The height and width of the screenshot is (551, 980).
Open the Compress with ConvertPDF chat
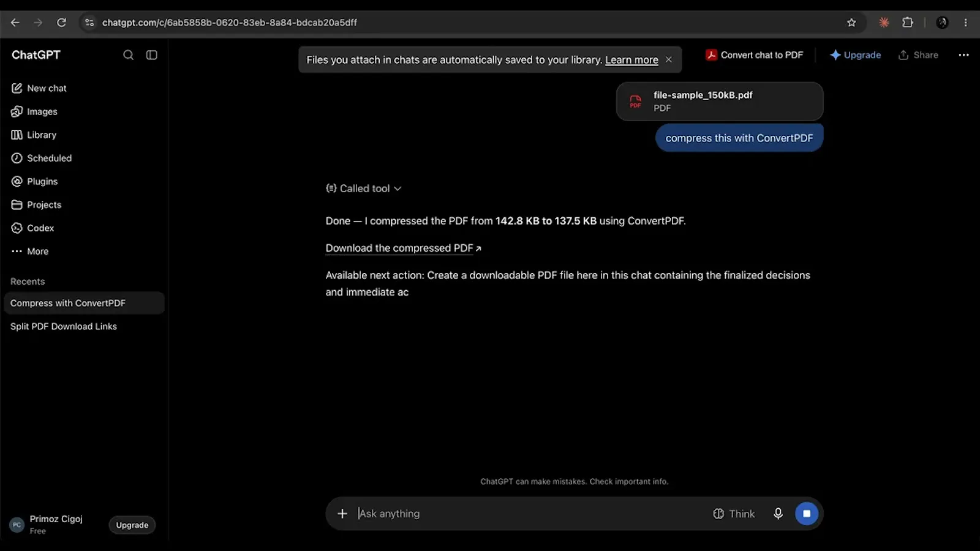tap(84, 303)
